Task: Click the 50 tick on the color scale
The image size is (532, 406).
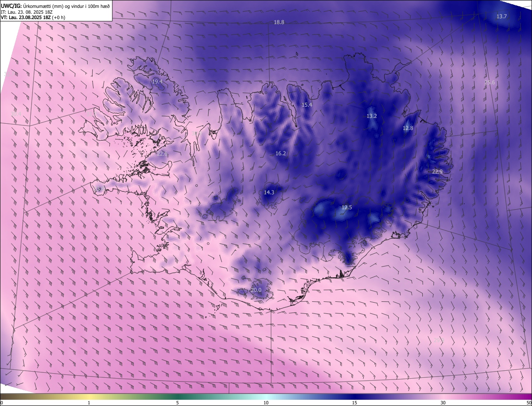Action: click(x=529, y=403)
